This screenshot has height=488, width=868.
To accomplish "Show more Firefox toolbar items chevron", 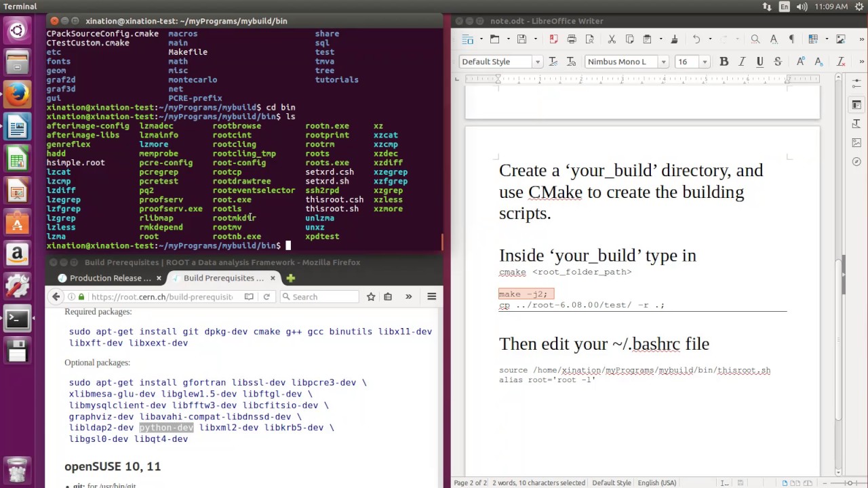I will tap(408, 297).
